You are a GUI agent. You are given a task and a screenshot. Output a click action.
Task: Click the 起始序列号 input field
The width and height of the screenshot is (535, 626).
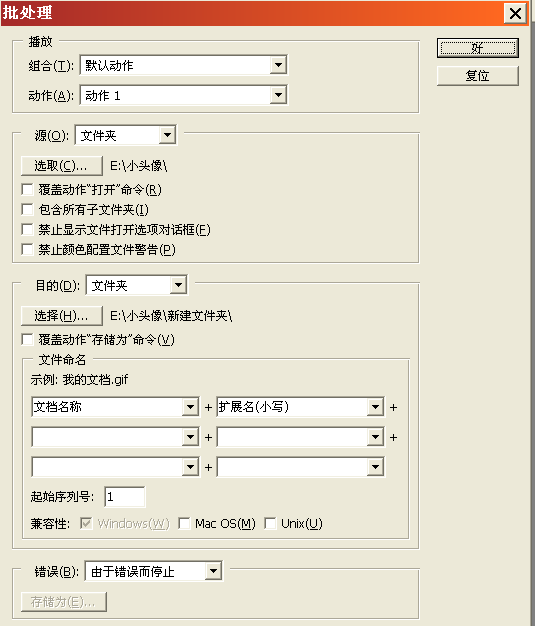pos(125,497)
